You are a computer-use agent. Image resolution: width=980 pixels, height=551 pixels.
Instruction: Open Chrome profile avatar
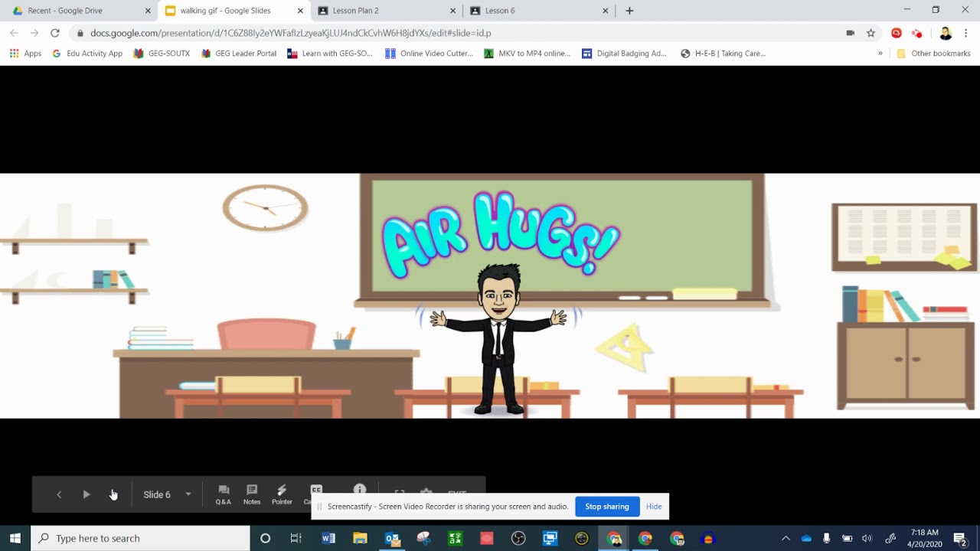pos(946,33)
